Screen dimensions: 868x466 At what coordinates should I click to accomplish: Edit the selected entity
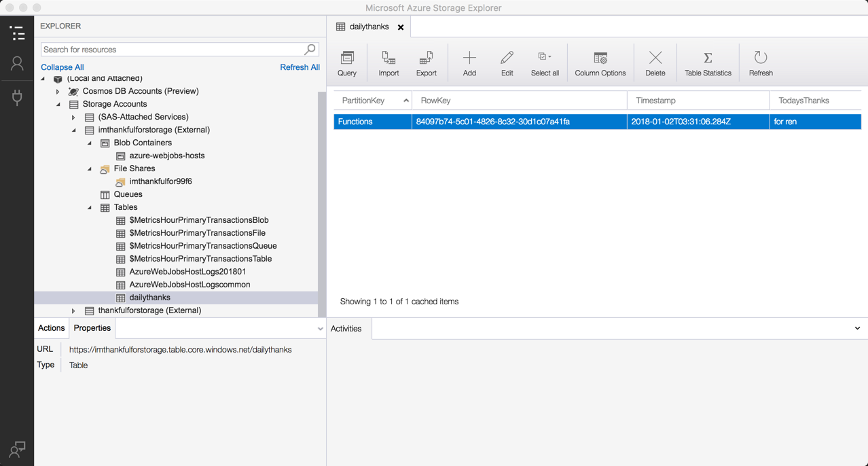click(x=507, y=63)
